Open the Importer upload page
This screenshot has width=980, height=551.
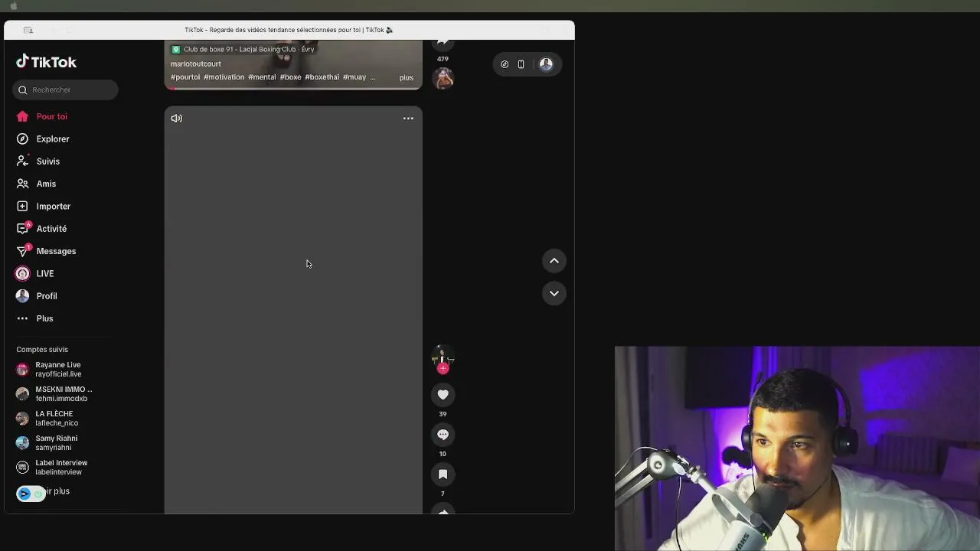click(x=53, y=206)
